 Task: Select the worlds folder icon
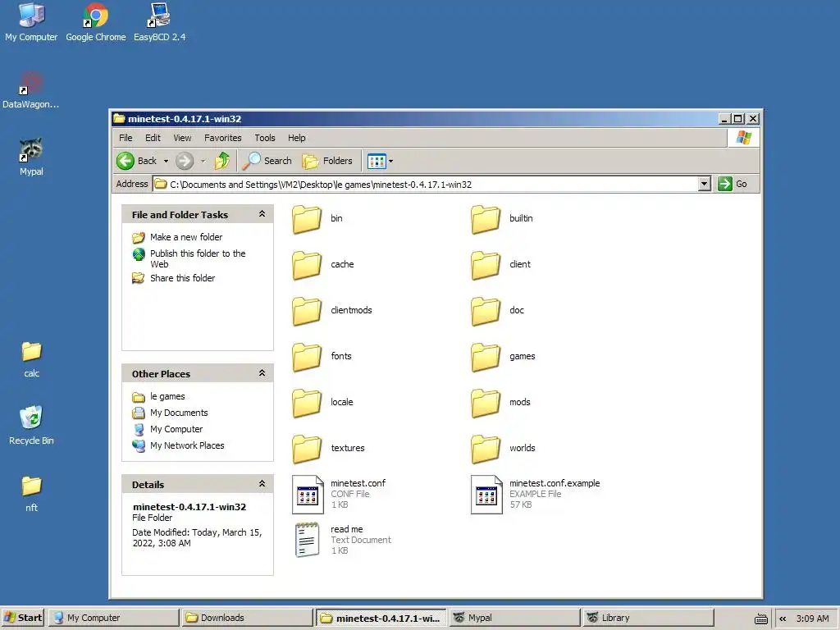click(x=486, y=449)
